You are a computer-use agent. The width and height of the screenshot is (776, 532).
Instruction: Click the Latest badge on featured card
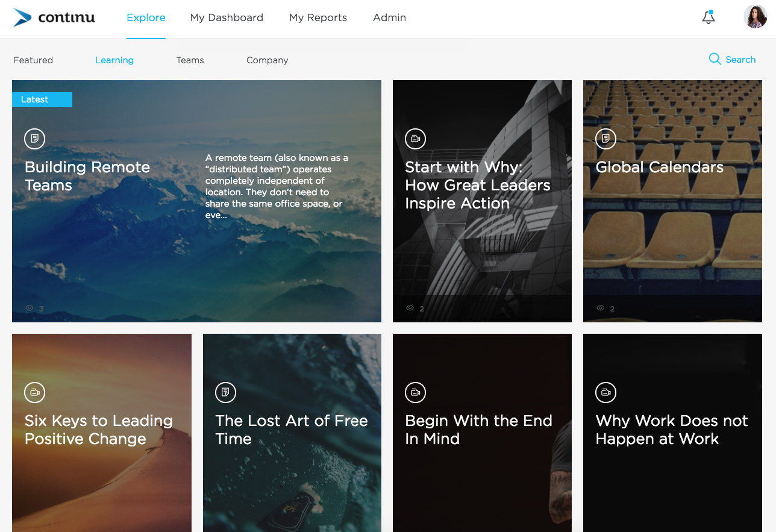42,99
